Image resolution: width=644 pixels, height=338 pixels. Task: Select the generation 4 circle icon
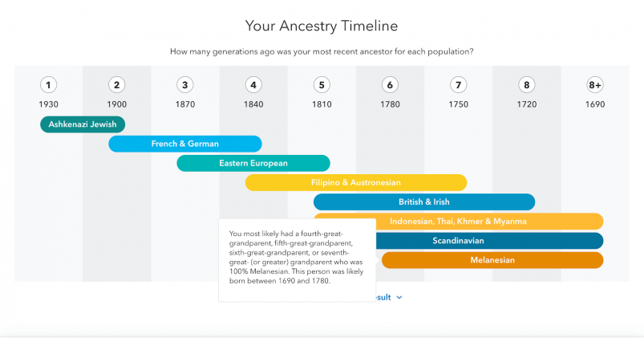253,85
